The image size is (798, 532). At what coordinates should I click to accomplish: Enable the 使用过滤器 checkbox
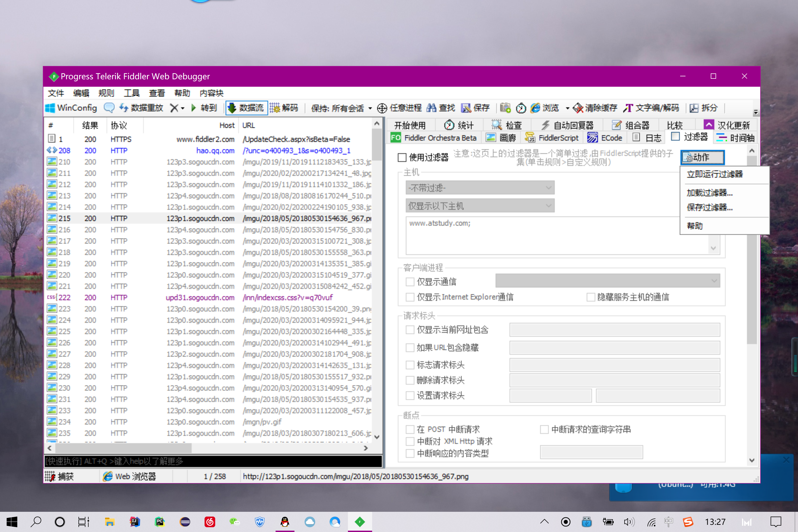coord(402,157)
